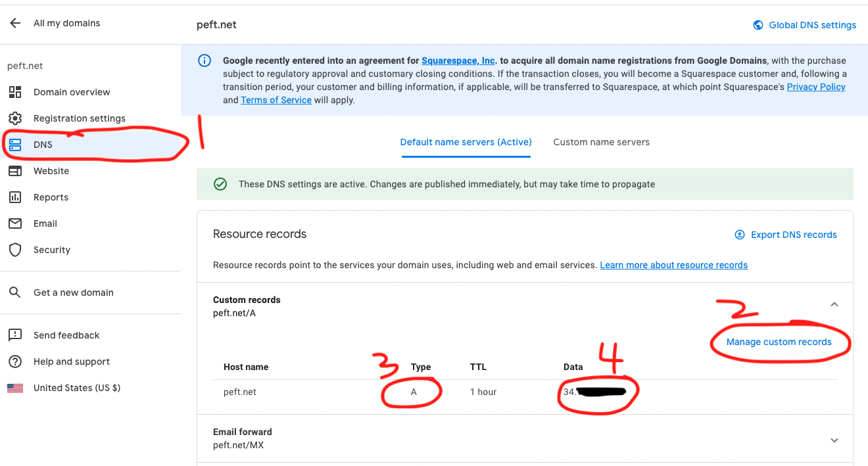Select the DNS section icon in sidebar

[x=15, y=144]
